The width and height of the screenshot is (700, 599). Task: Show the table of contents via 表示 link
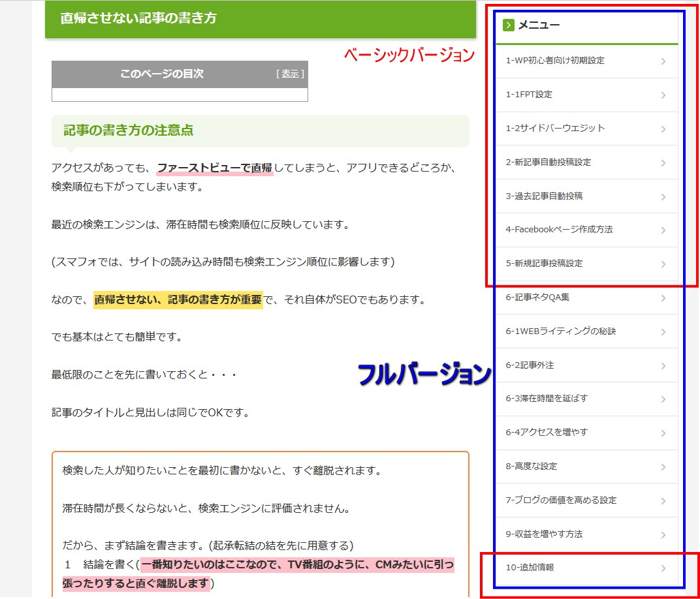[x=290, y=74]
